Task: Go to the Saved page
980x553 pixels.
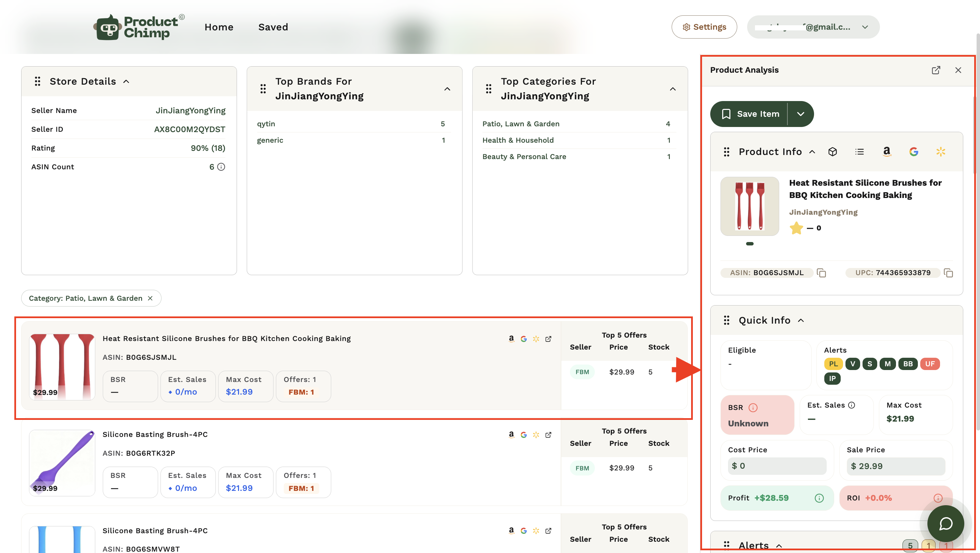Action: click(273, 27)
